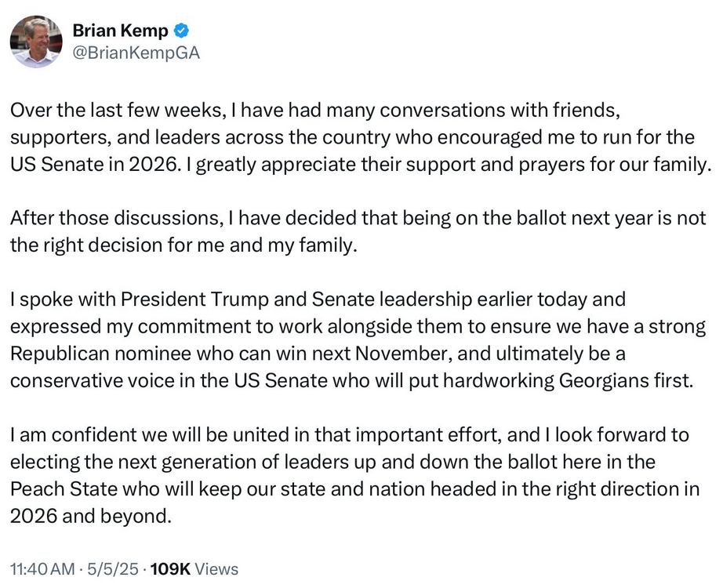This screenshot has width=723, height=588.
Task: Click the paragraph starting "After those discussions"
Action: click(353, 232)
